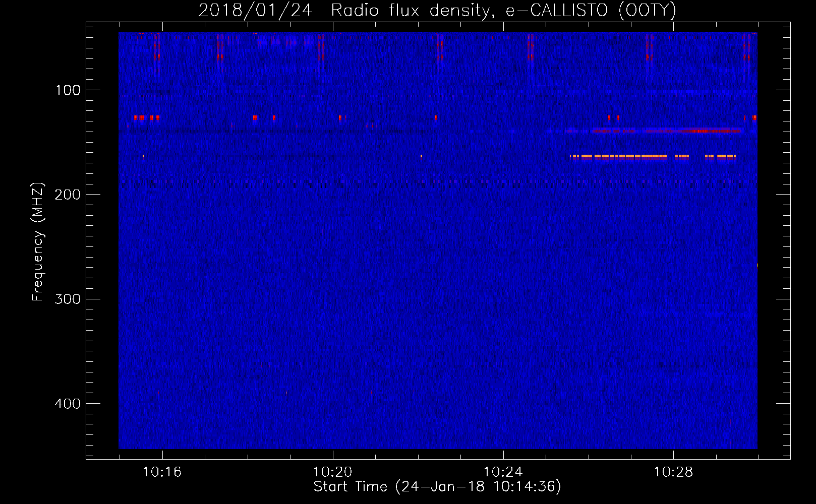
Task: Click the 300 frequency tick label
Action: click(68, 299)
